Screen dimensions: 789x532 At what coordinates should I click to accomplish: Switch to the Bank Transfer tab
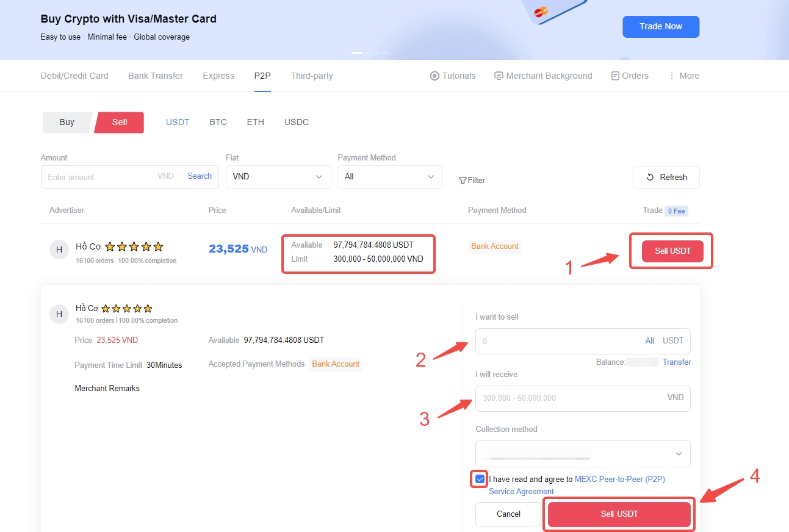tap(156, 76)
